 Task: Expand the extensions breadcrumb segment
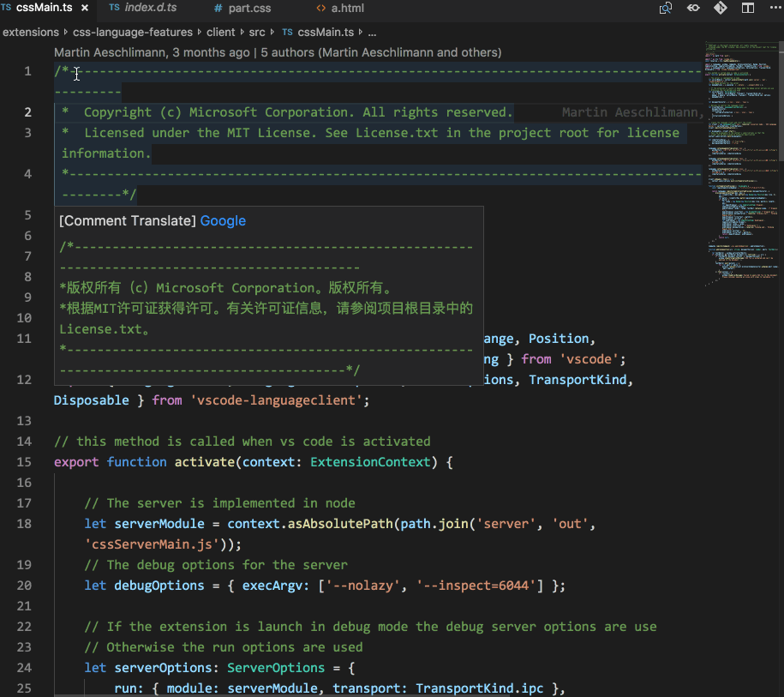pos(31,33)
